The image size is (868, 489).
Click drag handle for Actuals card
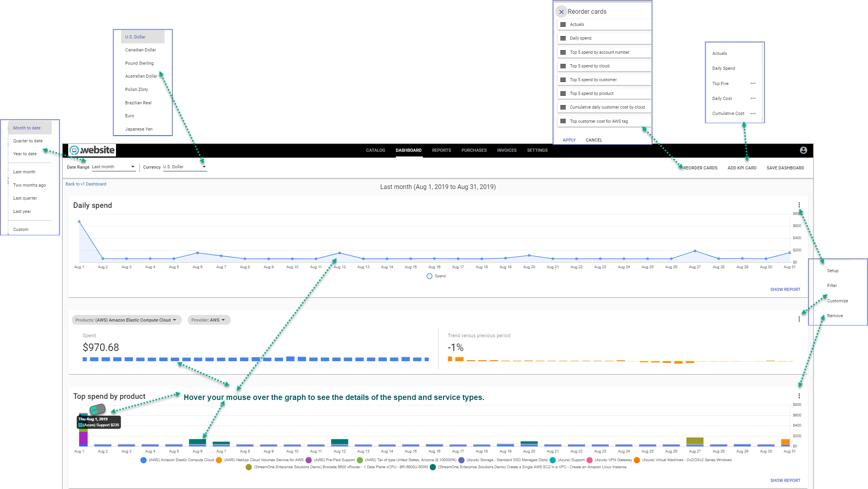563,24
